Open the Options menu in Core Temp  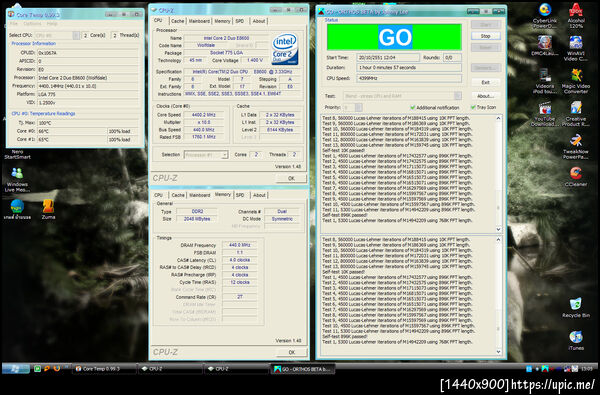32,24
